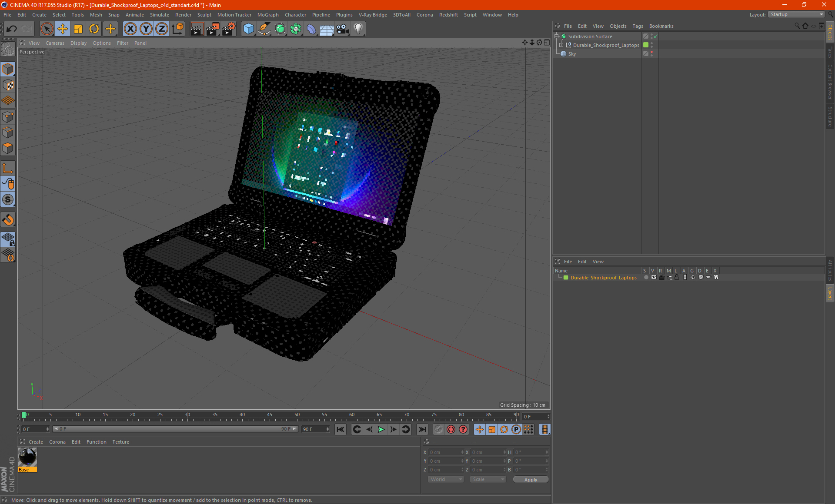Click the X position input field

tap(446, 452)
